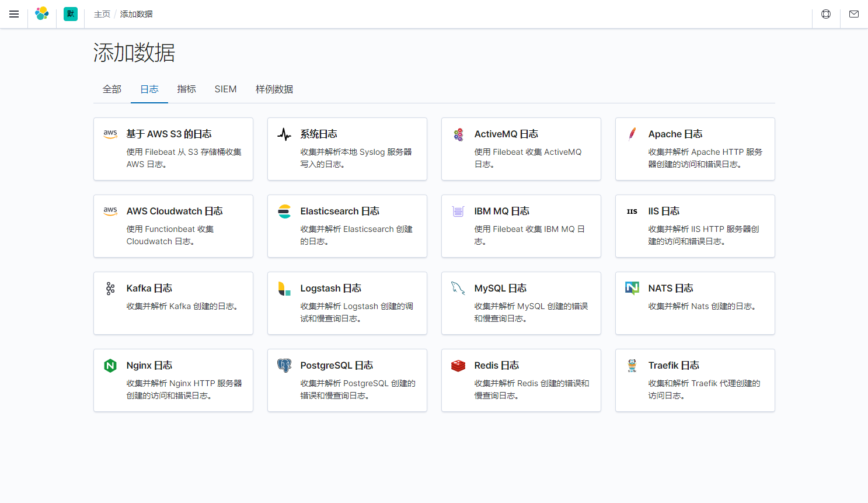Select the Elasticsearch icon on its 日志 card
868x503 pixels.
pyautogui.click(x=284, y=211)
